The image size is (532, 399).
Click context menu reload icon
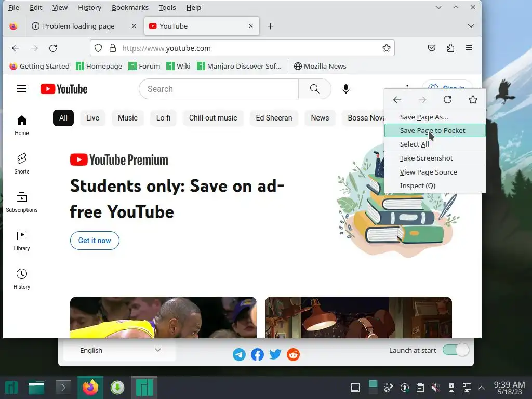pyautogui.click(x=447, y=99)
